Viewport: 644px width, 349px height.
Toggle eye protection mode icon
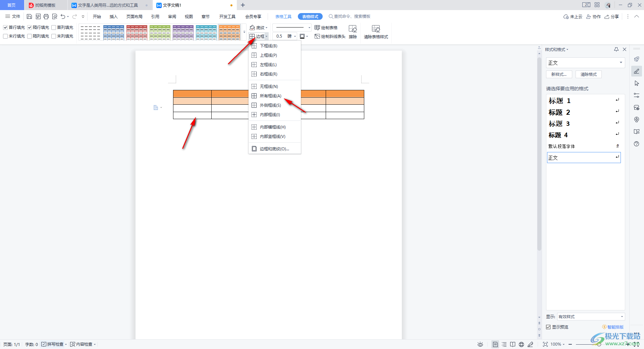click(480, 344)
